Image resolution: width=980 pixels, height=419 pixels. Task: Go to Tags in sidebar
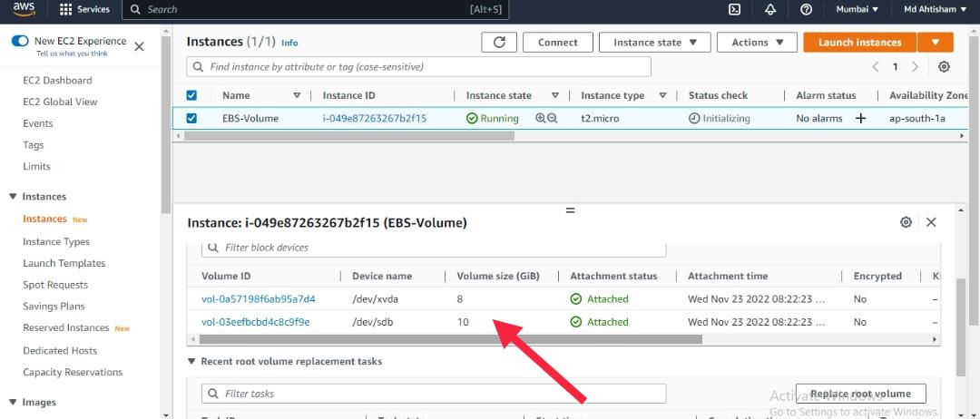[34, 145]
